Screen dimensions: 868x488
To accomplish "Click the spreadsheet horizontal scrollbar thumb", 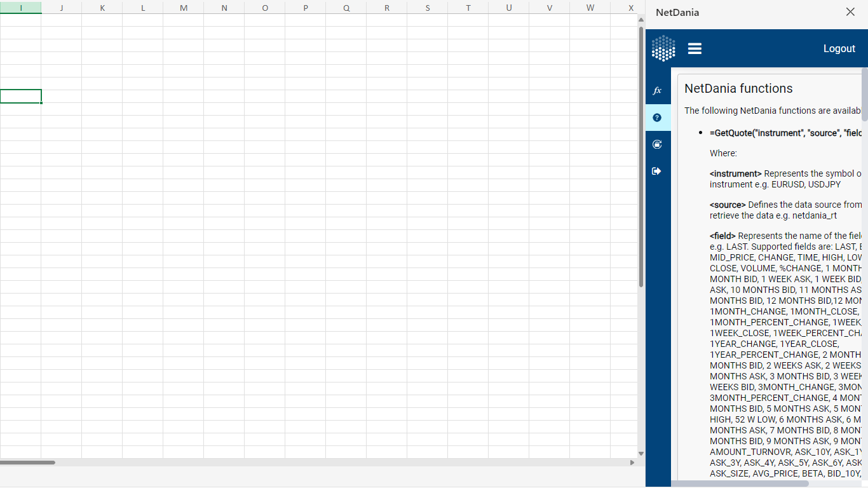I will click(x=27, y=463).
